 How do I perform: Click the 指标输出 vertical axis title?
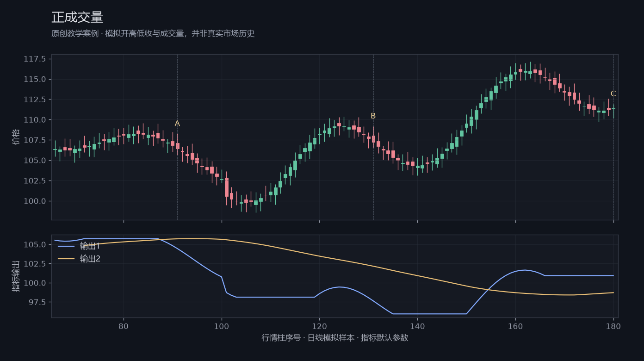pyautogui.click(x=16, y=276)
